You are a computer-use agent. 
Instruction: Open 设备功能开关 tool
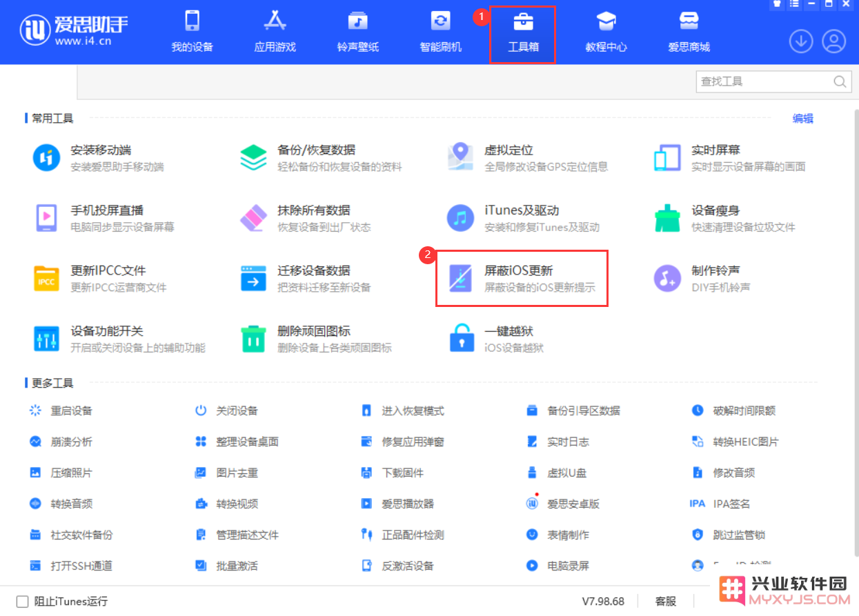coord(119,339)
